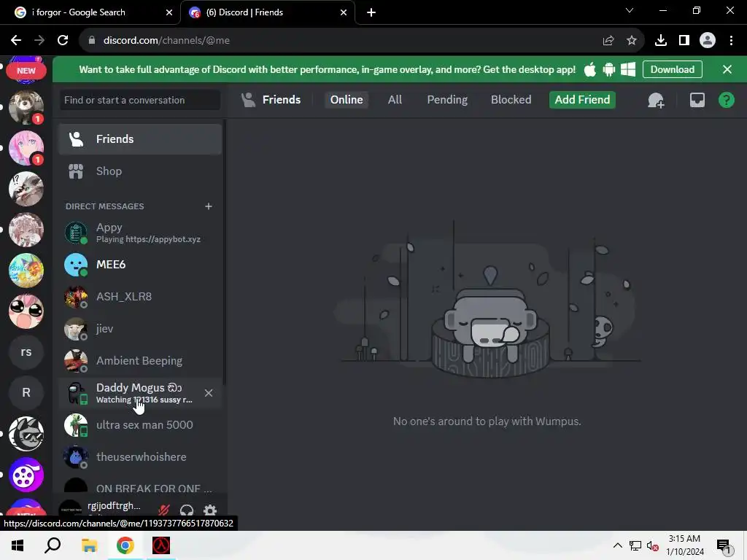Open Chrome downloads icon
Viewport: 747px width, 560px height.
[x=660, y=41]
